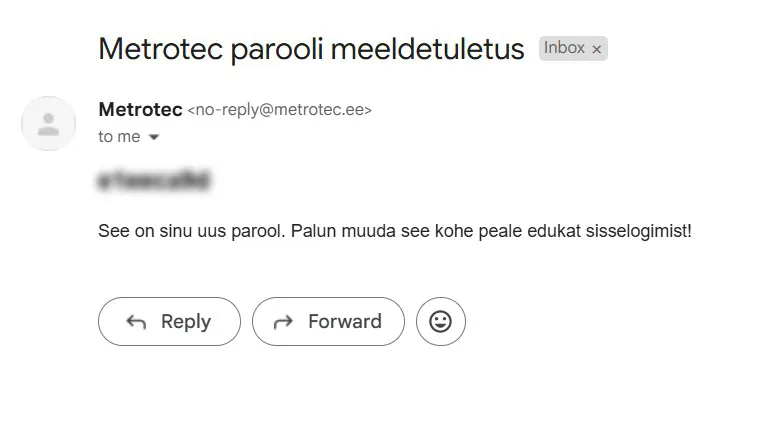Screen dimensions: 783x445
Task: Click the sentence "See on sinu uus parool."
Action: (192, 231)
